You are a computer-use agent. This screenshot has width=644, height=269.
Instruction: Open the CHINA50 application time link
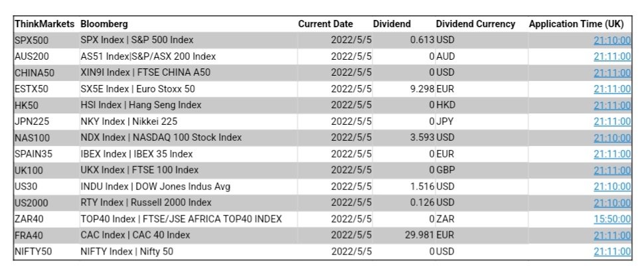612,73
